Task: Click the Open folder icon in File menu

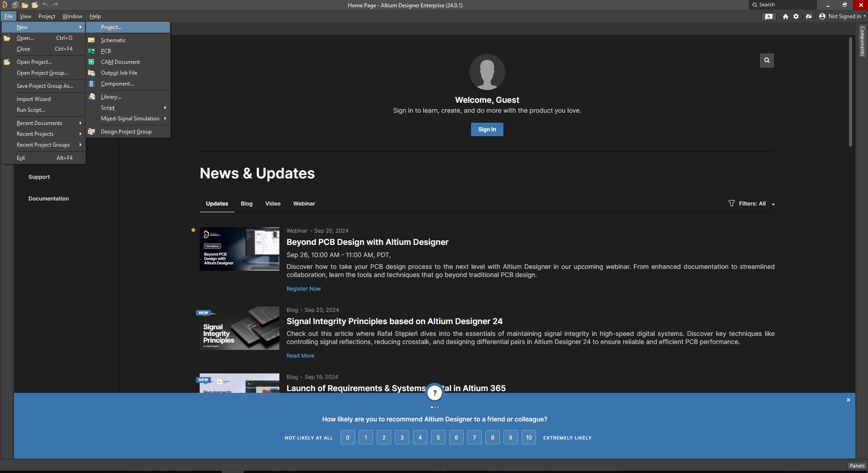Action: [7, 38]
